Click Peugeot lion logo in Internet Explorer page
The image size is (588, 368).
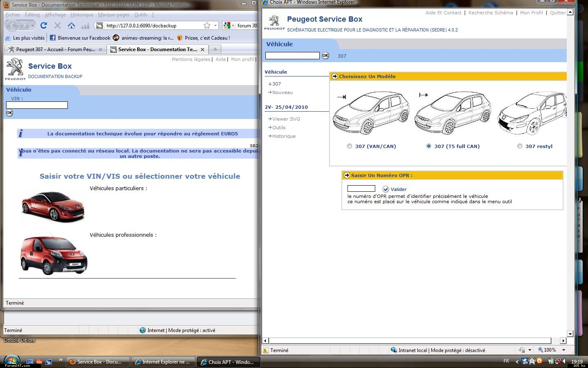pyautogui.click(x=274, y=22)
